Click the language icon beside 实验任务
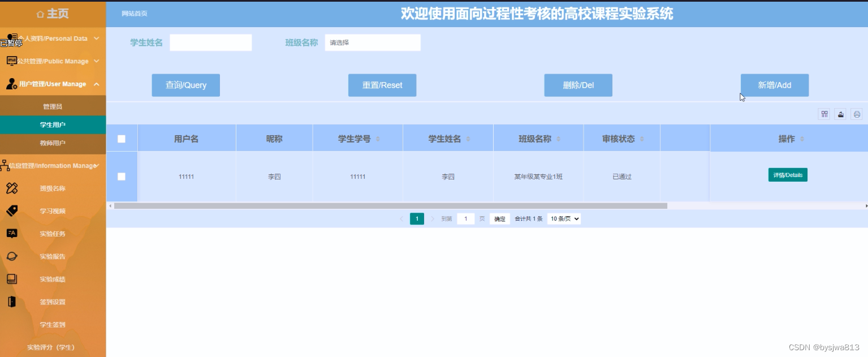868x357 pixels. click(x=12, y=233)
